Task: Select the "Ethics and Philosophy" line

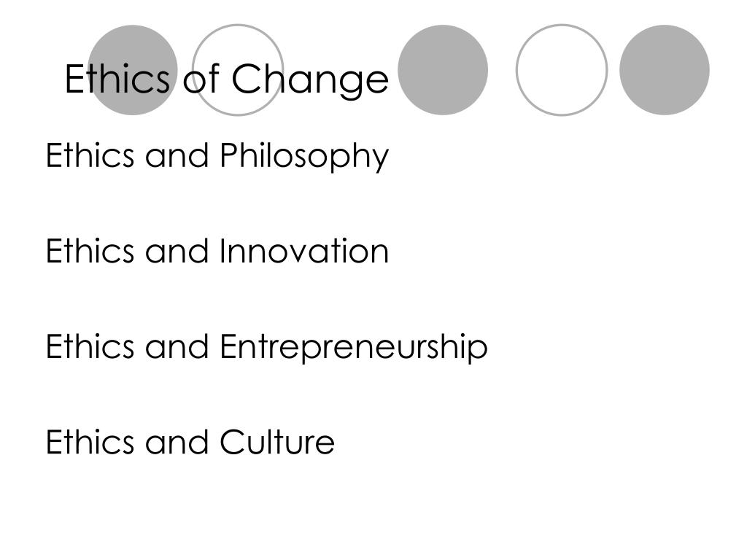Action: (217, 156)
